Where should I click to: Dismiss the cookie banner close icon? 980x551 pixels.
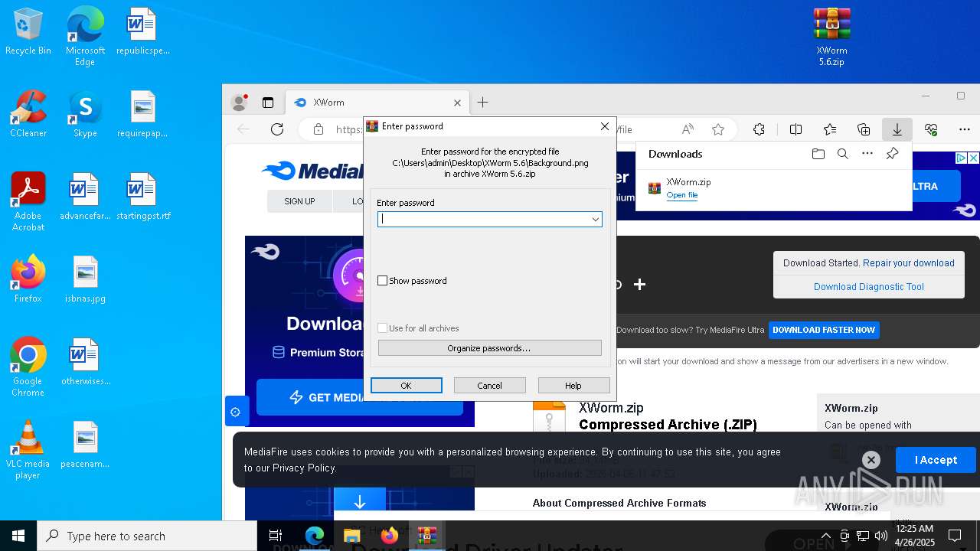tap(871, 460)
